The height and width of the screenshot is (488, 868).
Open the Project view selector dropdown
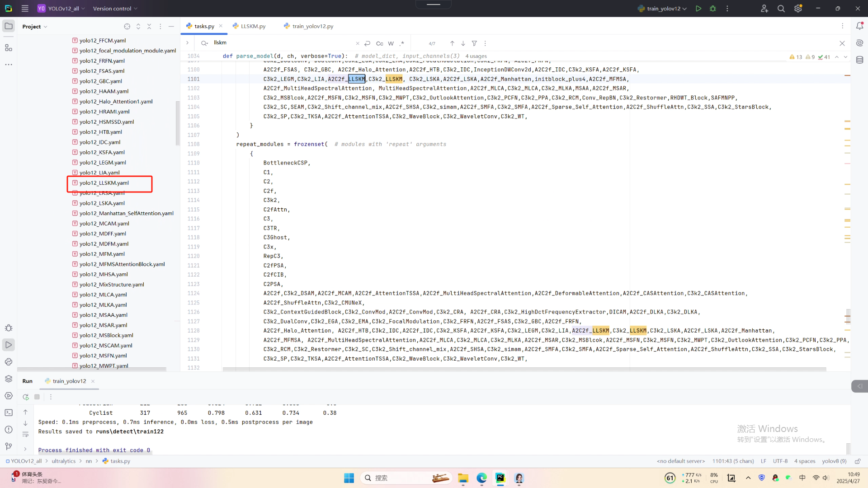tap(34, 27)
